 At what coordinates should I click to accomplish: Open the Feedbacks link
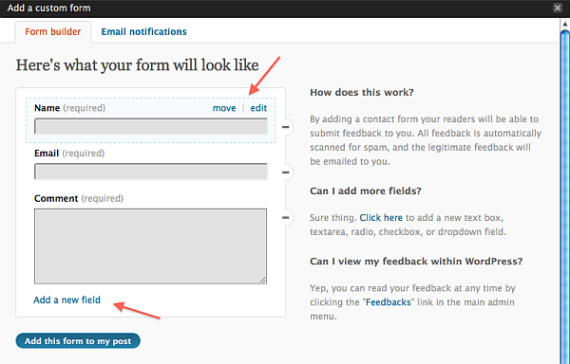pos(388,302)
